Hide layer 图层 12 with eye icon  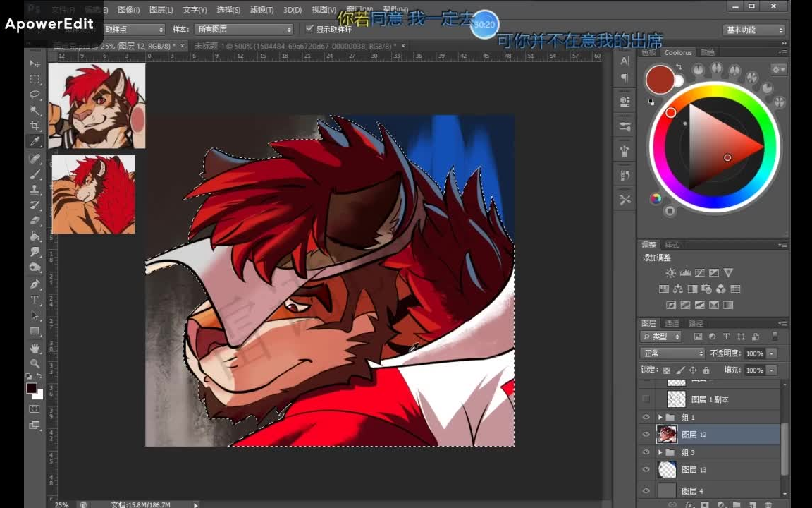[646, 435]
